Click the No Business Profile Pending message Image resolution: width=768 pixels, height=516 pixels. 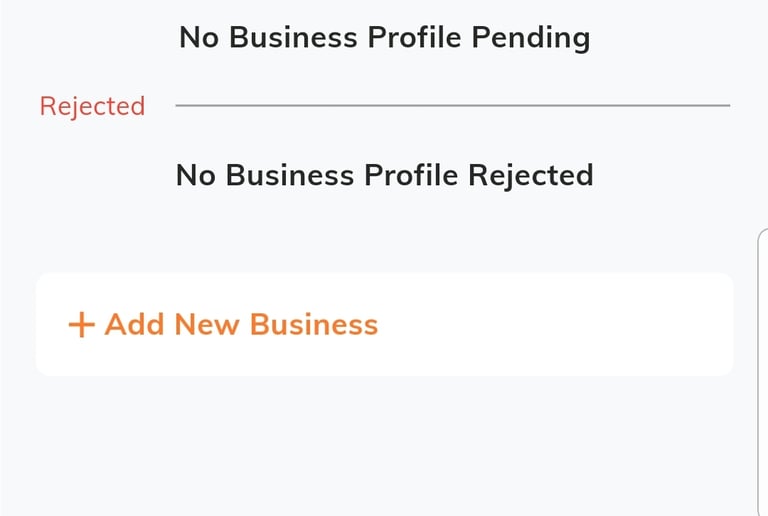[x=384, y=38]
